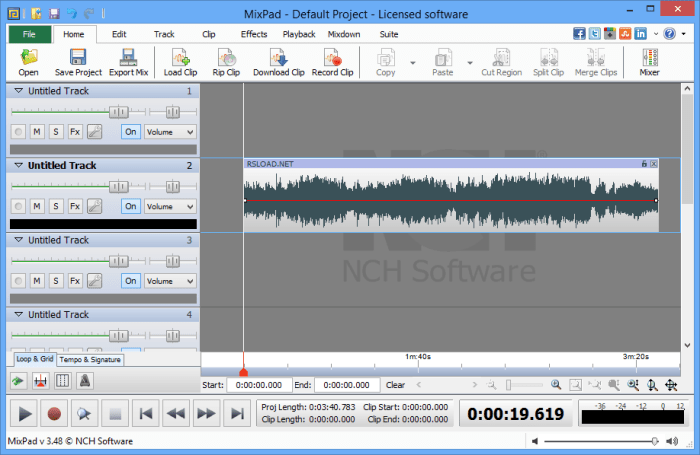Toggle the On button for track 2
Viewport: 700px width, 455px height.
pos(131,206)
